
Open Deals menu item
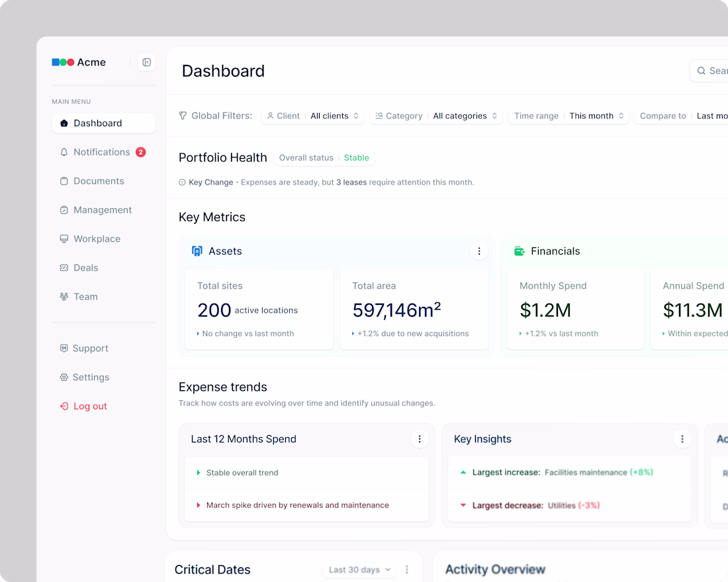point(103,268)
